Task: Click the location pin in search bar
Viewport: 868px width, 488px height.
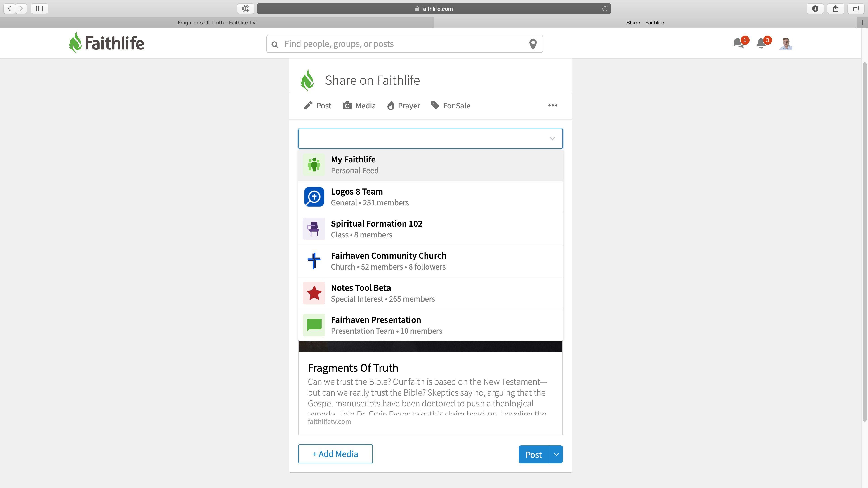Action: click(533, 44)
